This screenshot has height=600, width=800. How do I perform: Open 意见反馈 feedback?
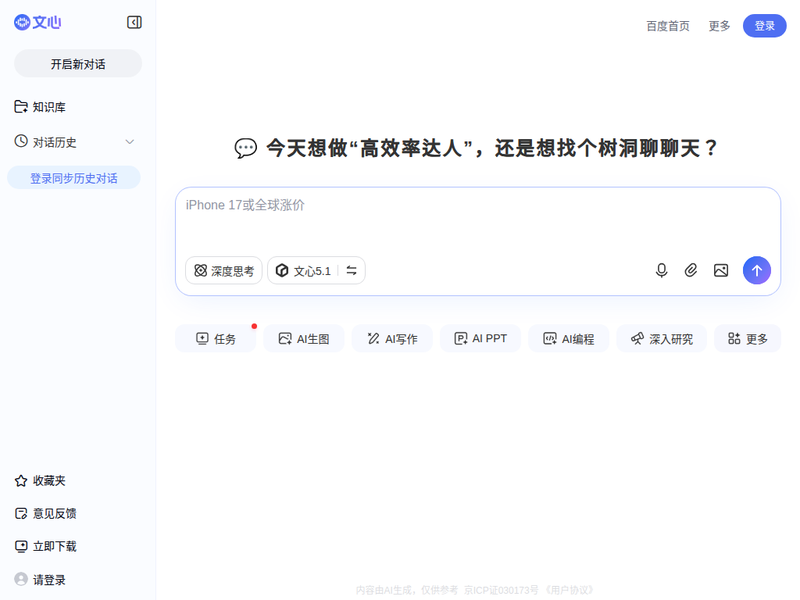(x=45, y=513)
